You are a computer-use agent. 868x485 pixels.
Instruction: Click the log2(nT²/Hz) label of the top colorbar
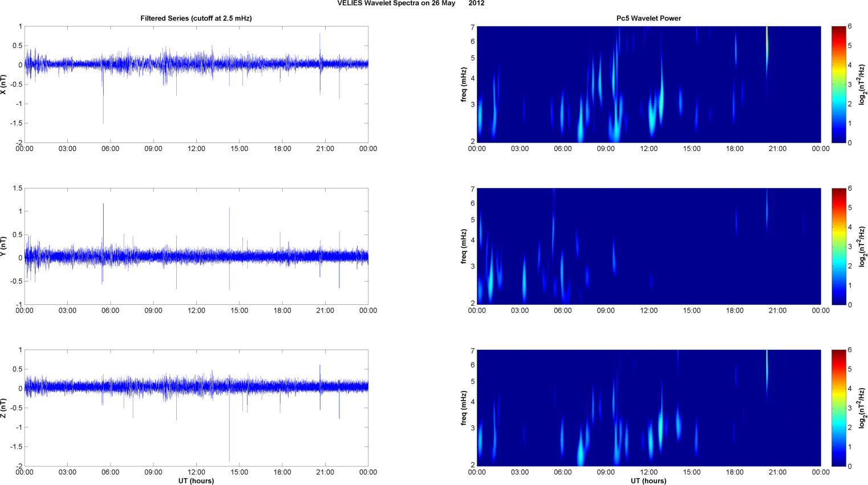(x=863, y=84)
